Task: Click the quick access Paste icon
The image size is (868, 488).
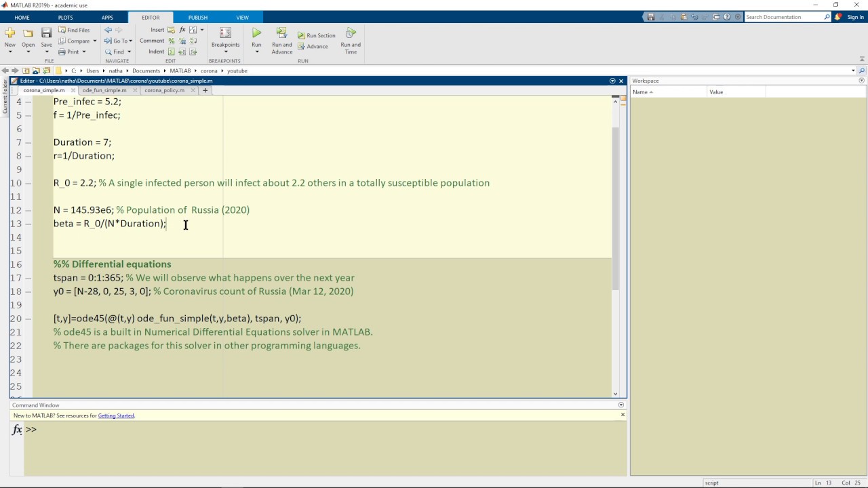Action: tap(684, 17)
